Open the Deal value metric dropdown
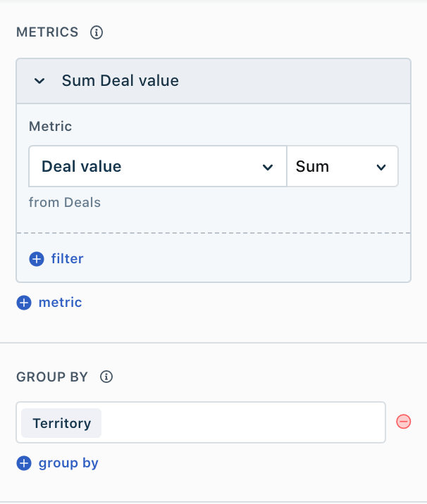The height and width of the screenshot is (504, 427). point(158,167)
